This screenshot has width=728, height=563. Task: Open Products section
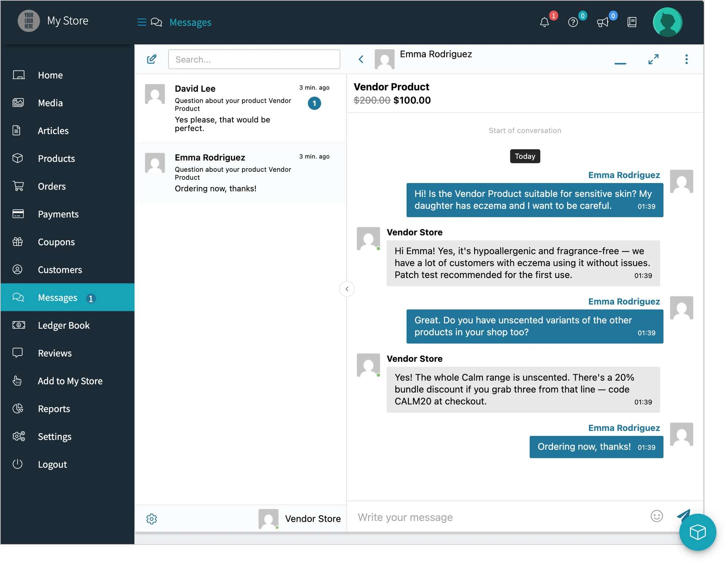point(68,158)
